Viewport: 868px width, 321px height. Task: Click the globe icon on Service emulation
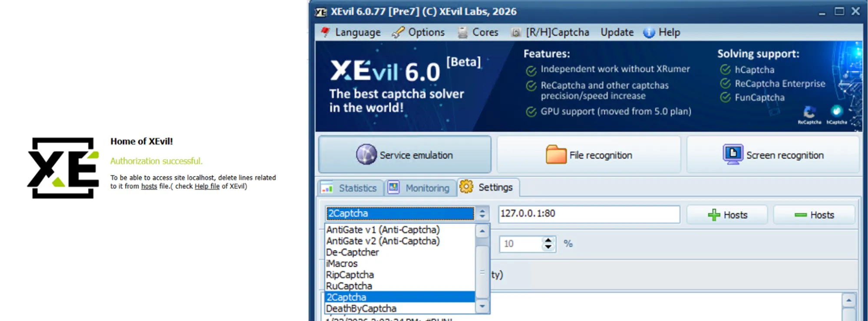(366, 154)
